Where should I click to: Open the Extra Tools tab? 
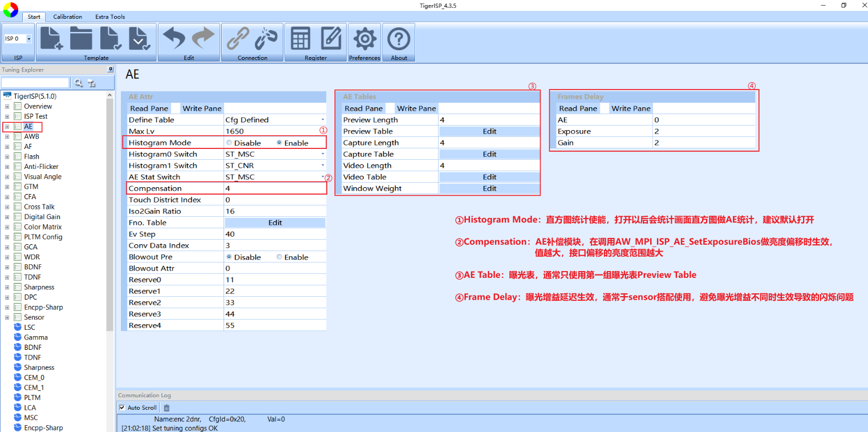(x=110, y=17)
